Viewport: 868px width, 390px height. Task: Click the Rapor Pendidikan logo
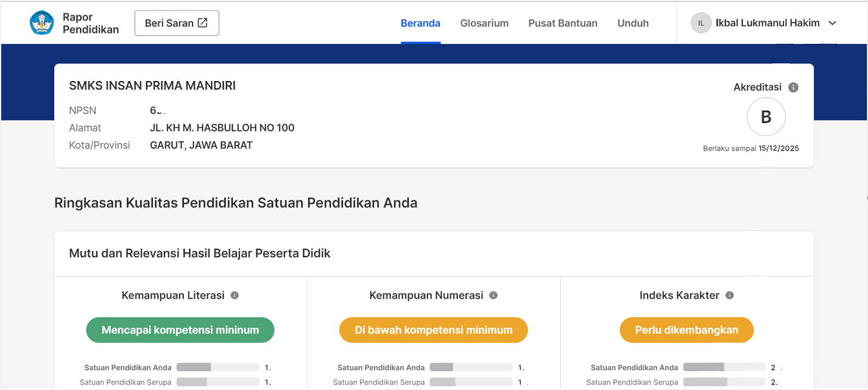click(x=42, y=23)
